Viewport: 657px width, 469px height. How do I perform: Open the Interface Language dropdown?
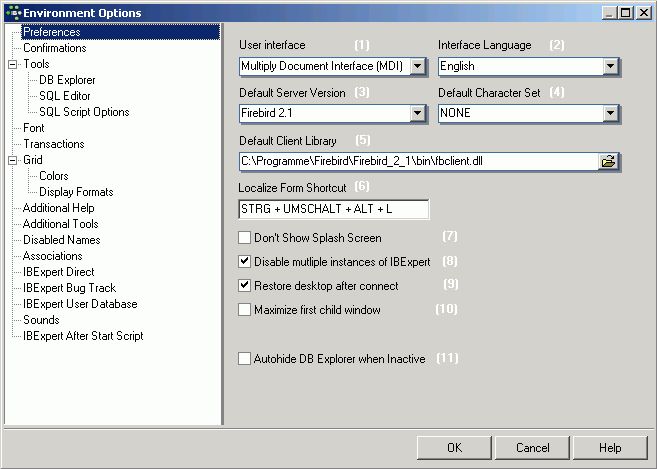click(609, 67)
